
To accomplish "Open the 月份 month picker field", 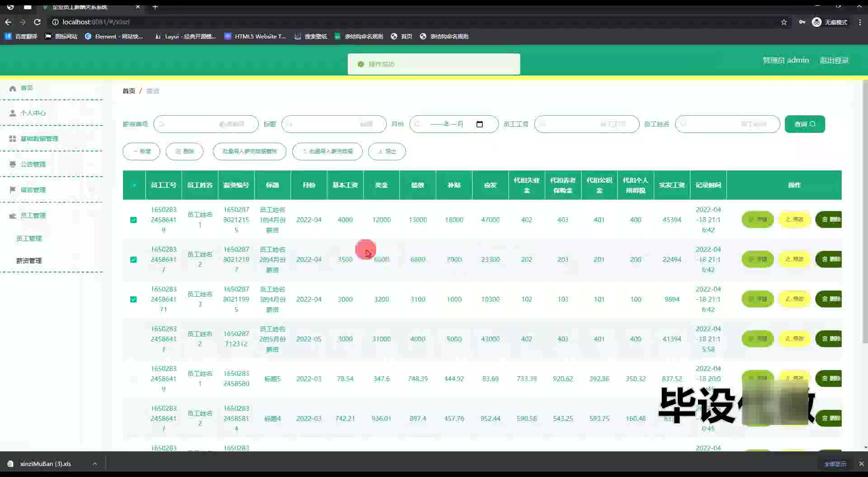I will 454,124.
